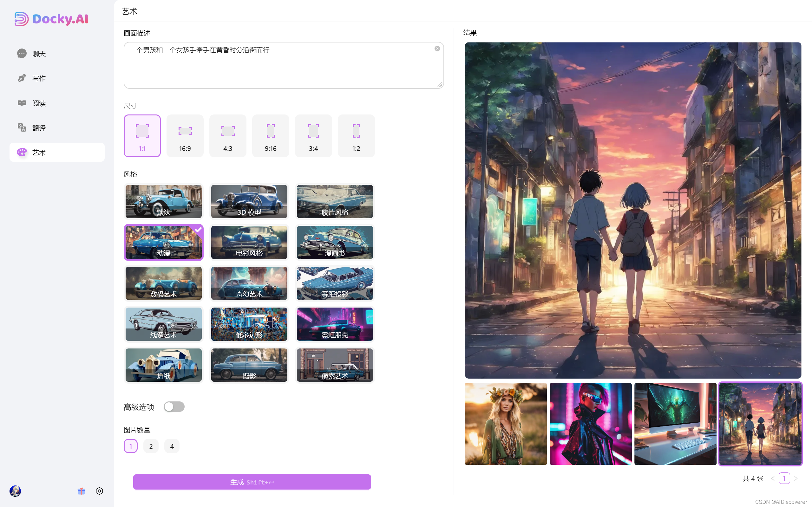Go to previous results page arrow
The image size is (812, 507).
tap(772, 478)
